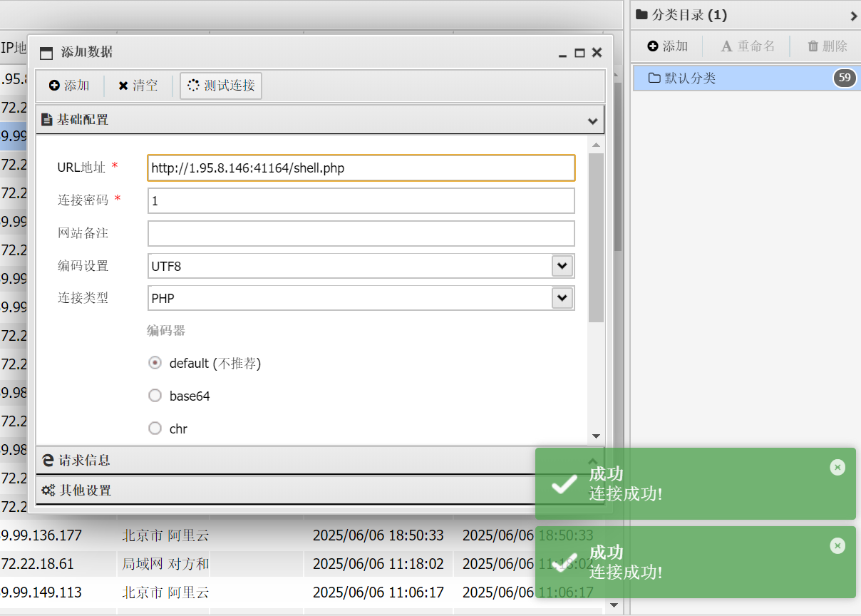Viewport: 861px width, 616px height.
Task: Expand the other settings (其他设置) section
Action: [x=285, y=491]
